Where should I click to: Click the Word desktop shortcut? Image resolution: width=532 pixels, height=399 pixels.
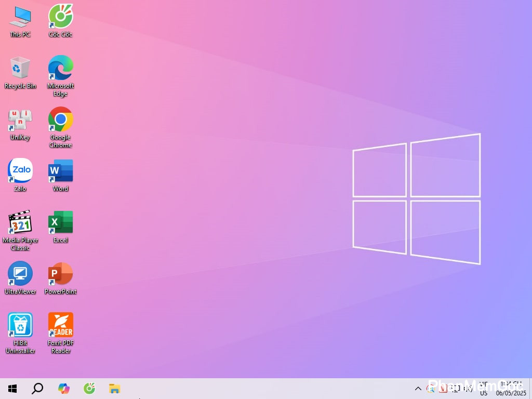[60, 171]
